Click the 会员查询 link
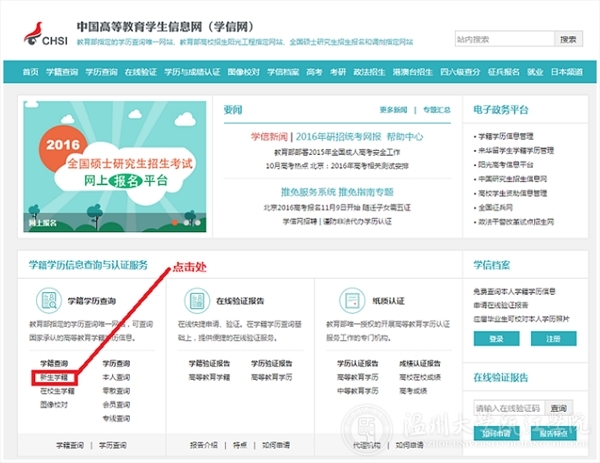This screenshot has height=463, width=600. (116, 404)
